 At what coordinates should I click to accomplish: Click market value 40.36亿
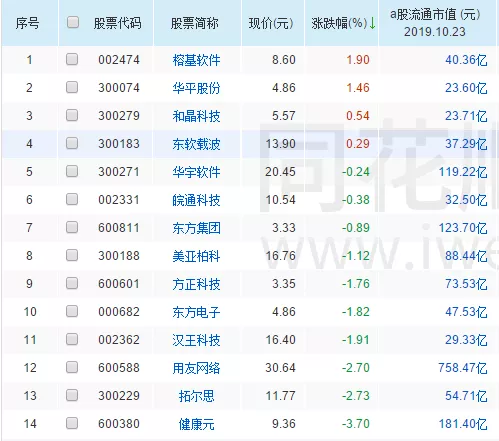466,60
